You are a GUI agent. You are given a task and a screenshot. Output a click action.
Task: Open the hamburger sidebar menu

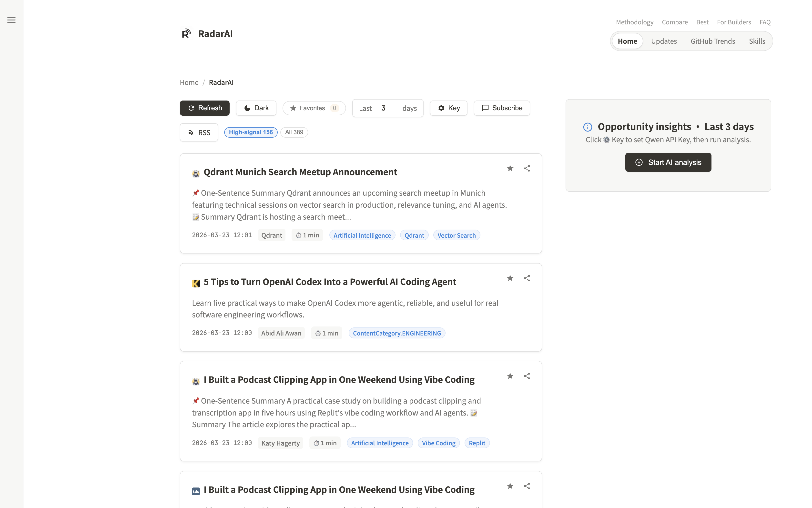11,20
